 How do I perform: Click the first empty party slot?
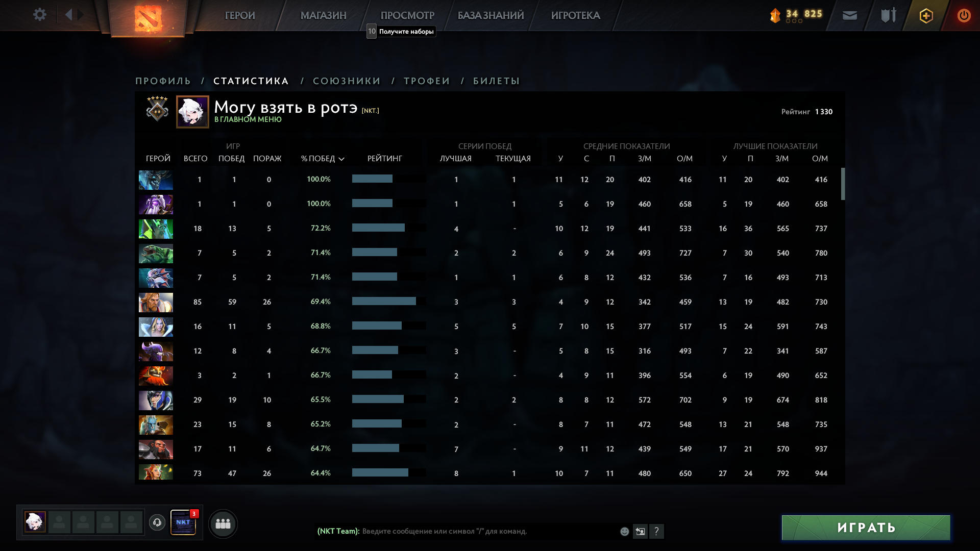tap(59, 522)
